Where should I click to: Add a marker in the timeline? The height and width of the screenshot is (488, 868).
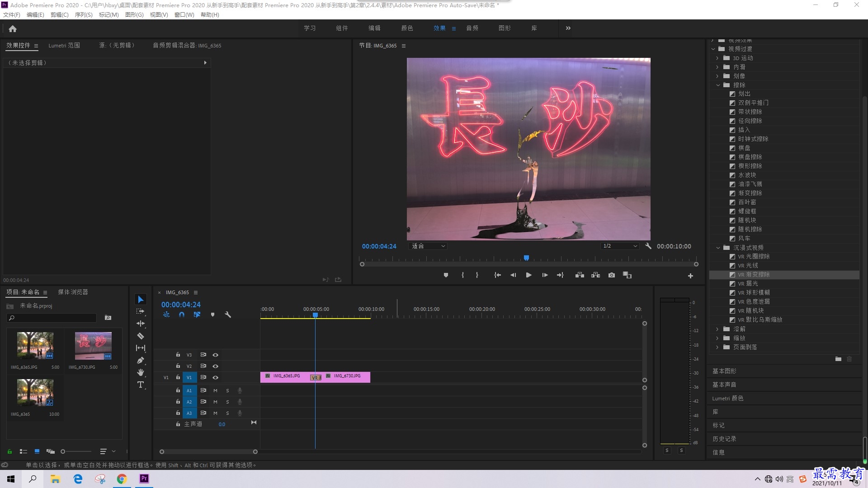(x=212, y=314)
